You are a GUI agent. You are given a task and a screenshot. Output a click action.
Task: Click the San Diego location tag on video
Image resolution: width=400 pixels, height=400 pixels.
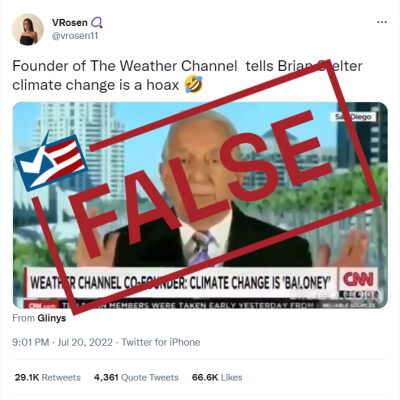point(353,117)
